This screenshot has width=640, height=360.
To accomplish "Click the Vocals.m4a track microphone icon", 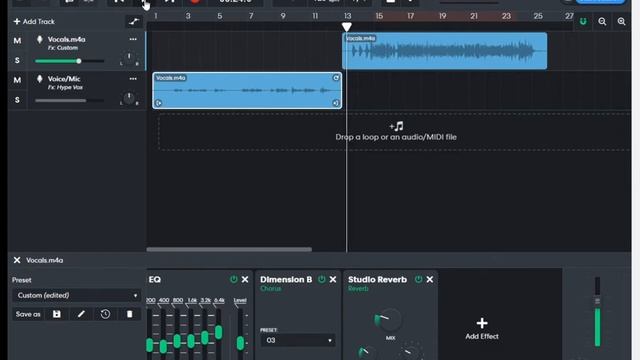I will coord(40,40).
